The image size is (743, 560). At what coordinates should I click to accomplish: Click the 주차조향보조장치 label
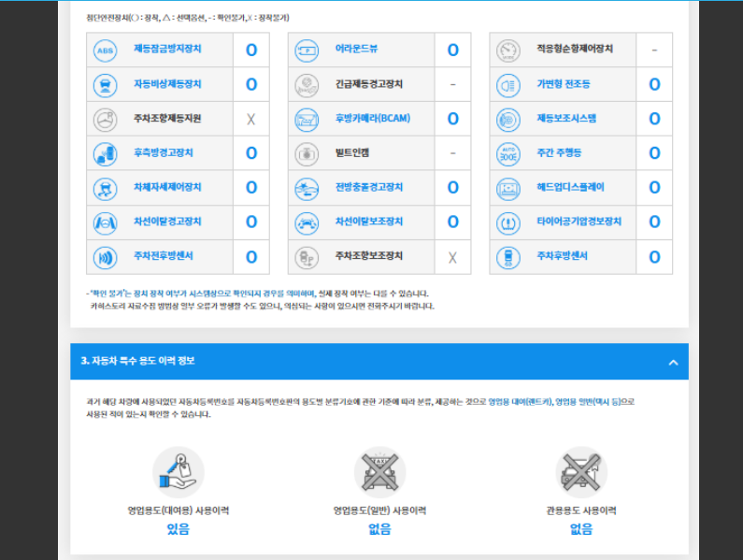(x=368, y=256)
